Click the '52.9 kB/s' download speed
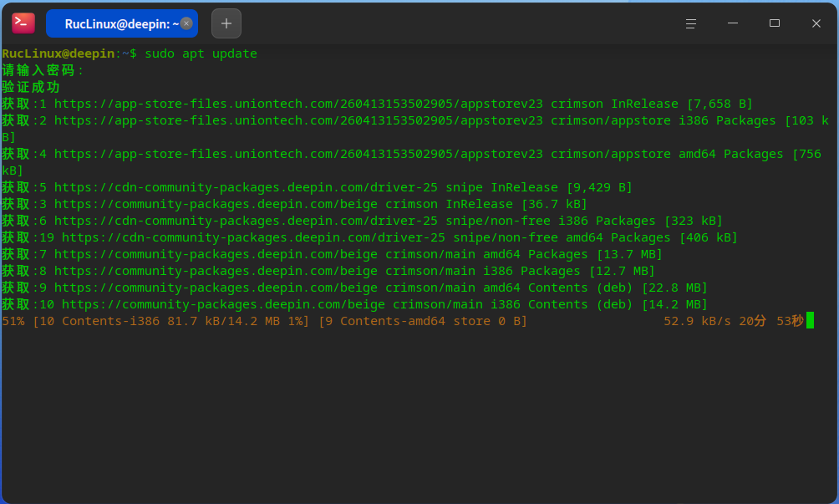Screen dimensions: 839x504 (697, 322)
